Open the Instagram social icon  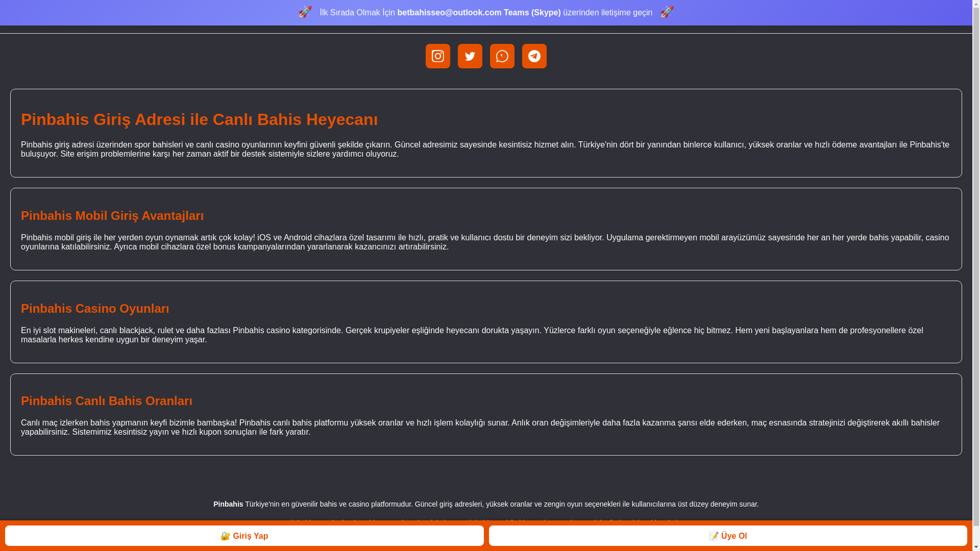coord(438,56)
